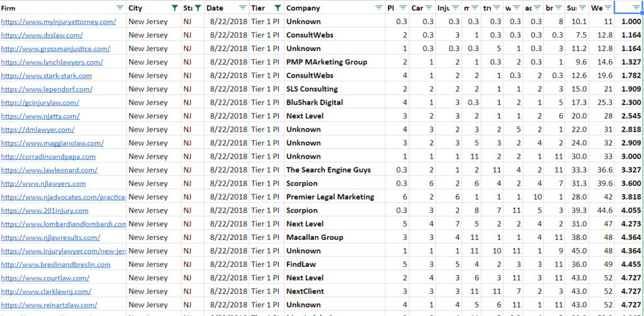Image resolution: width=644 pixels, height=316 pixels.
Task: Open the reinartzlaw.com link
Action: click(49, 305)
